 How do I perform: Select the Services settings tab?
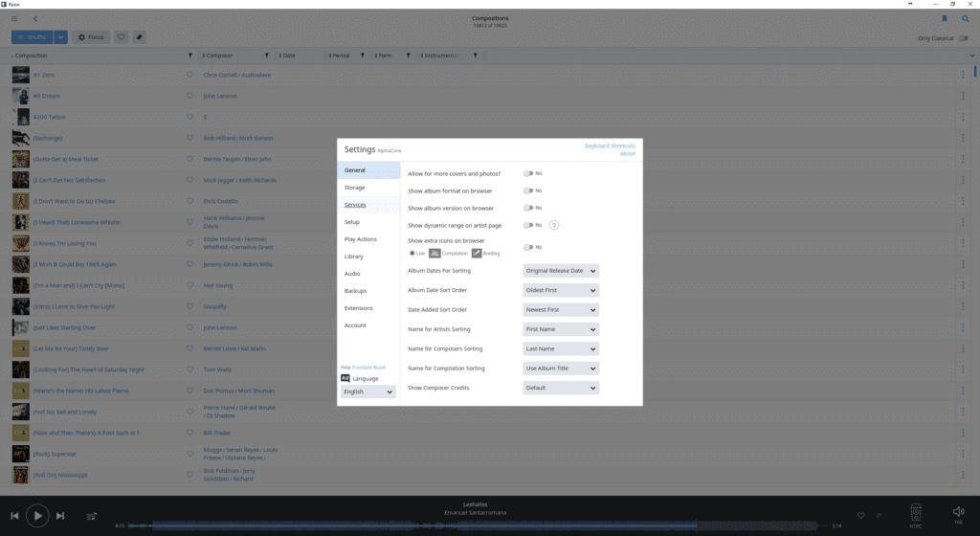pos(368,205)
